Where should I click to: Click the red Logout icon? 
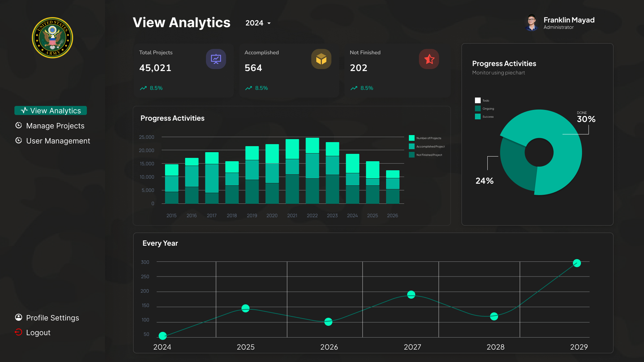point(18,332)
